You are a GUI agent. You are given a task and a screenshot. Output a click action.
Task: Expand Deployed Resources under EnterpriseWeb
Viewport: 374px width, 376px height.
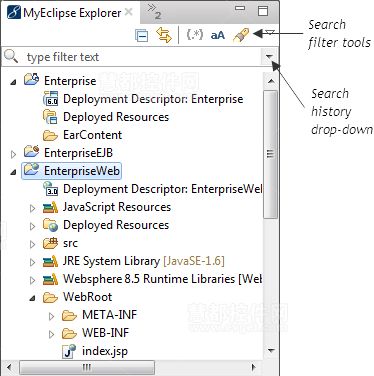point(32,226)
